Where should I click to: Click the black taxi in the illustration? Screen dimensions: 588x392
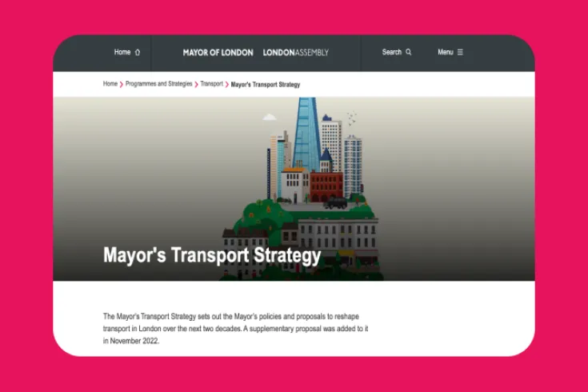335,203
